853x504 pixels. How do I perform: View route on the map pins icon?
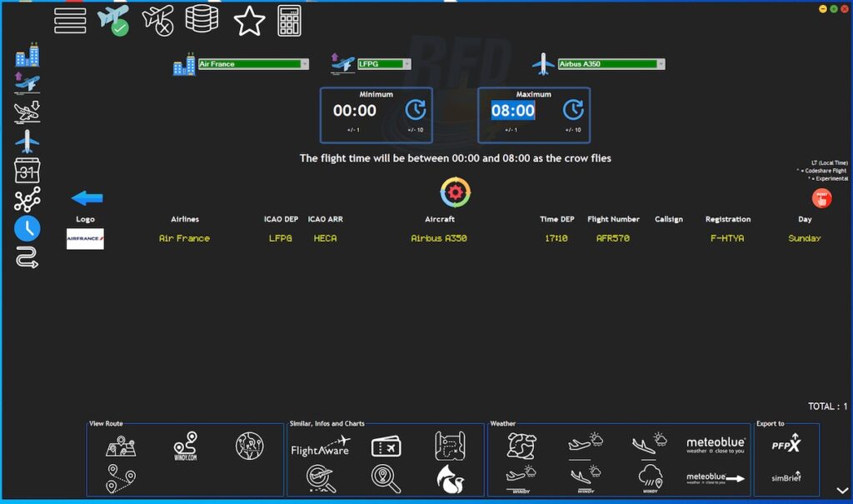[121, 446]
